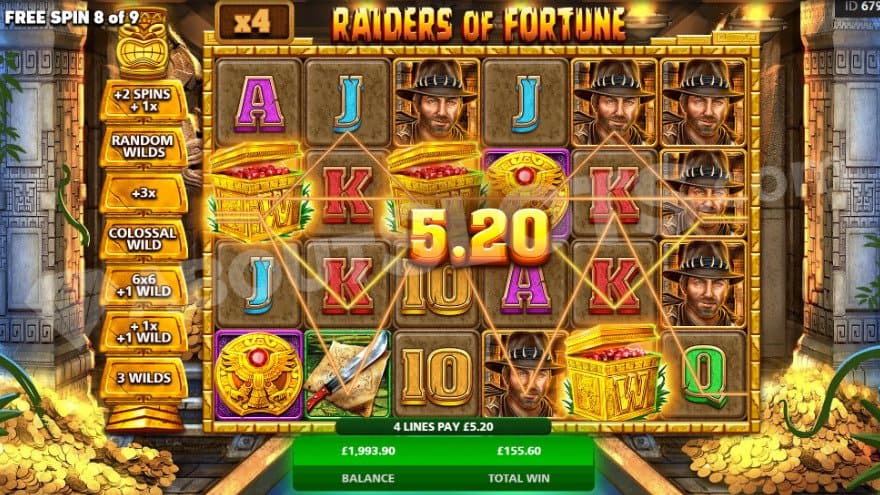
Task: Click the 4 LINES PAY £5.20 banner
Action: 443,427
